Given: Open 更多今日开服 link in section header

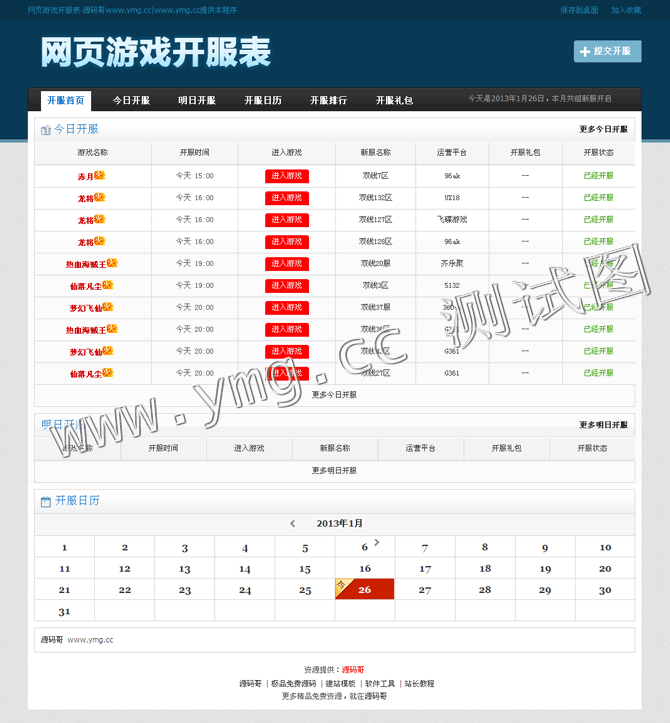Looking at the screenshot, I should 603,129.
